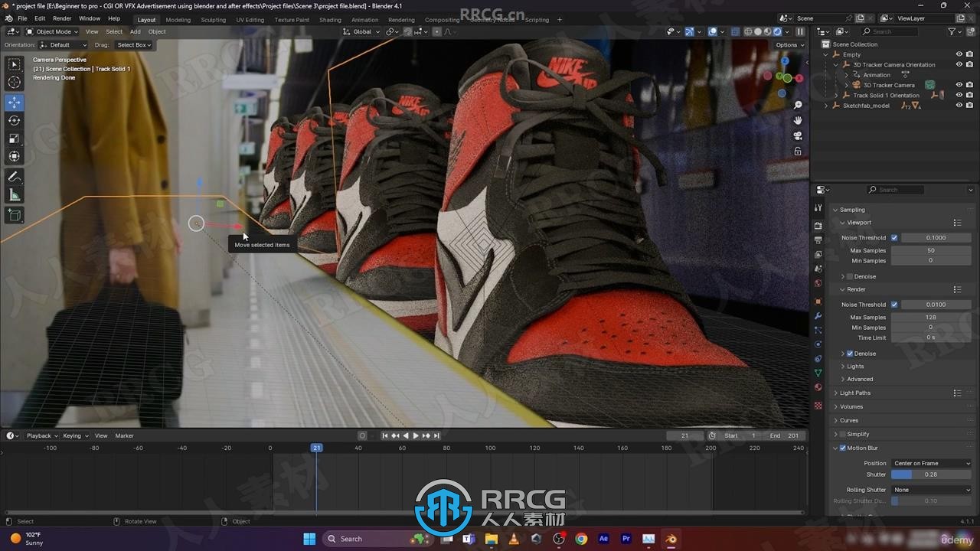The width and height of the screenshot is (980, 551).
Task: Click the timeline End frame field
Action: (x=783, y=435)
